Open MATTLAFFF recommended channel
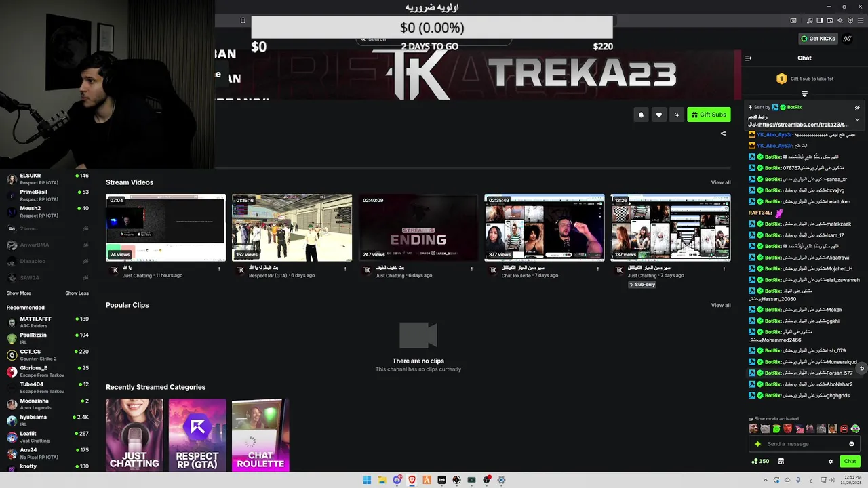The width and height of the screenshot is (868, 488). point(47,322)
